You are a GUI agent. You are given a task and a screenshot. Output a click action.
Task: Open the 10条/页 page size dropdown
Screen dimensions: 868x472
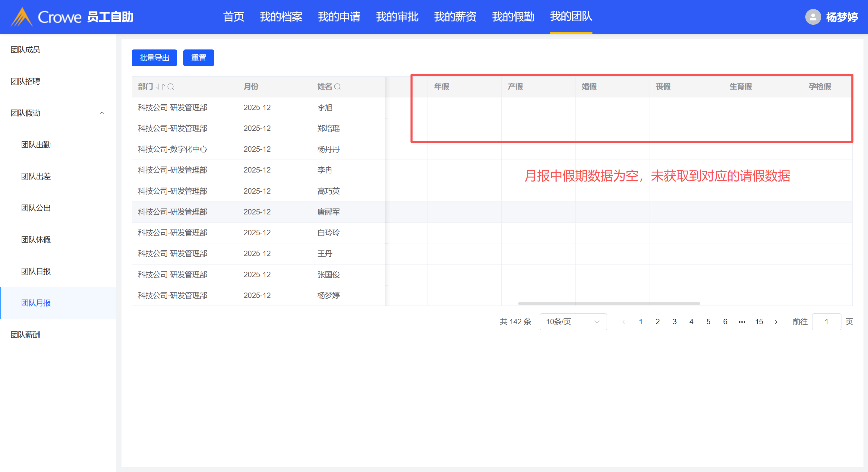[573, 322]
